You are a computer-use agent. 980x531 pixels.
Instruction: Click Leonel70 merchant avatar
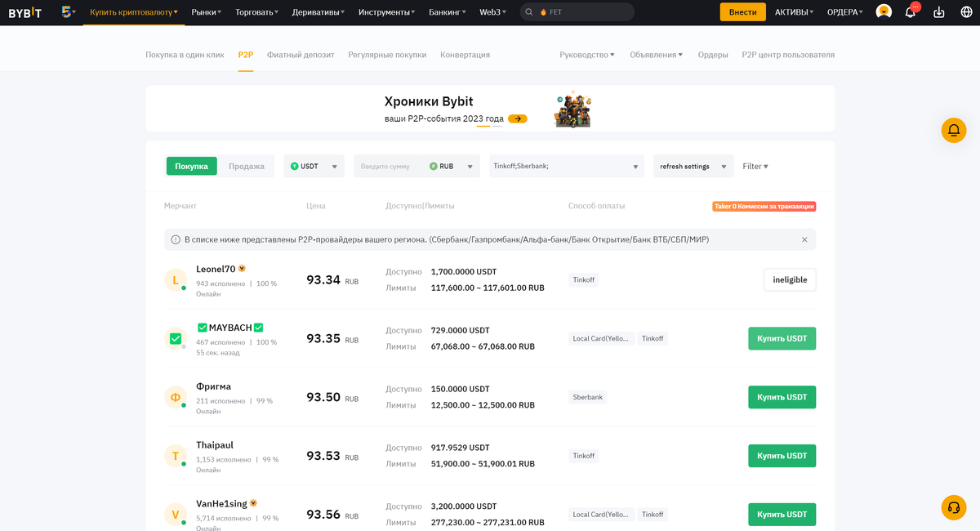tap(176, 280)
